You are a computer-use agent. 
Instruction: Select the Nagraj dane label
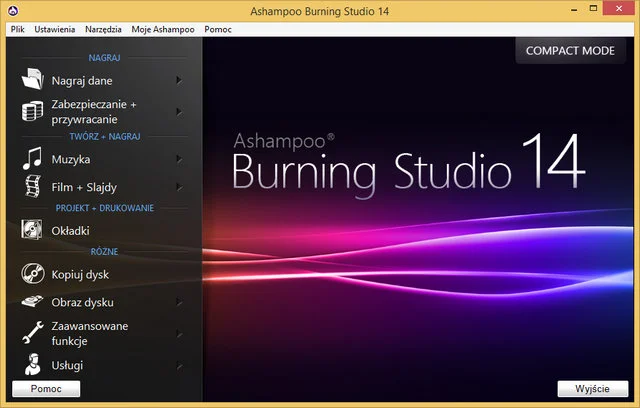[x=82, y=81]
